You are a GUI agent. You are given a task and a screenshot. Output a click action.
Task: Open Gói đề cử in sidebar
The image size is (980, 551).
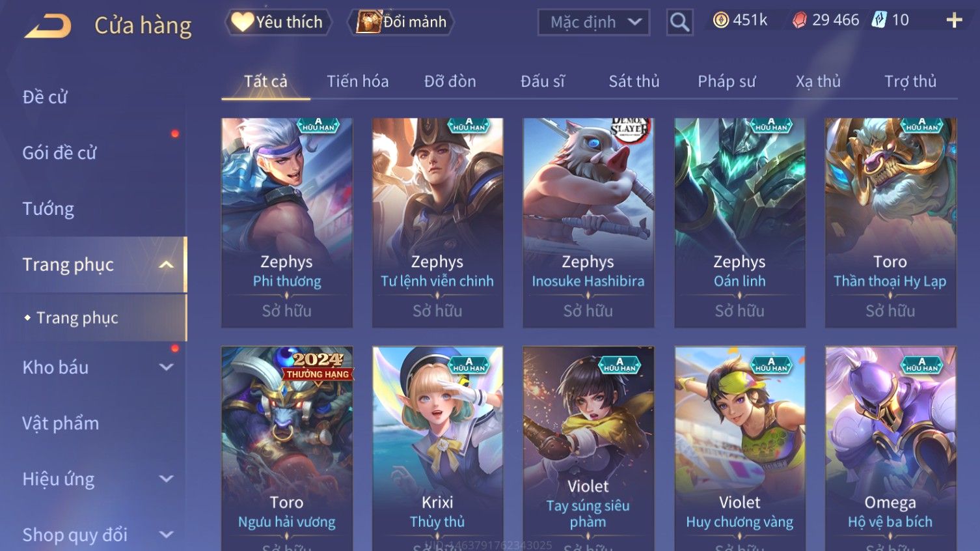[x=59, y=153]
